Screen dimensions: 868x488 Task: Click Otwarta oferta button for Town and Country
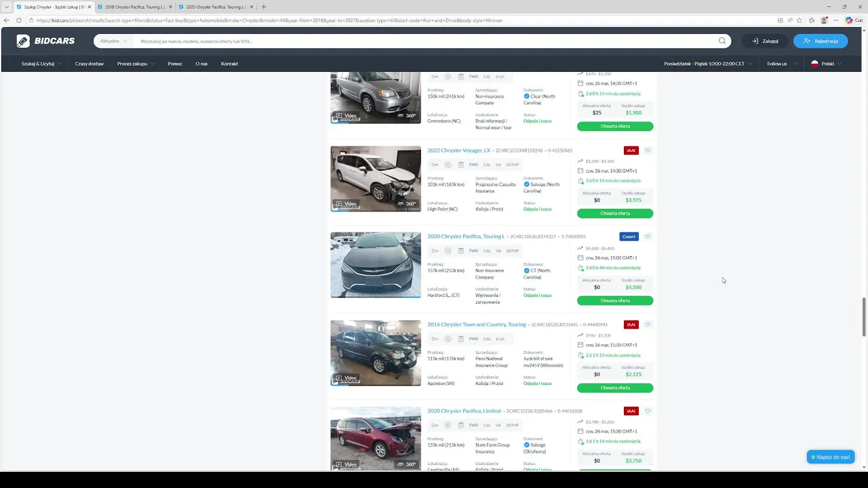(x=615, y=388)
